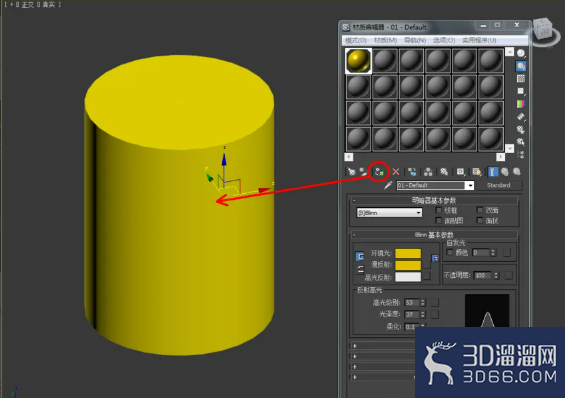
Task: Click the Sample Type sphere icon
Action: tap(521, 53)
